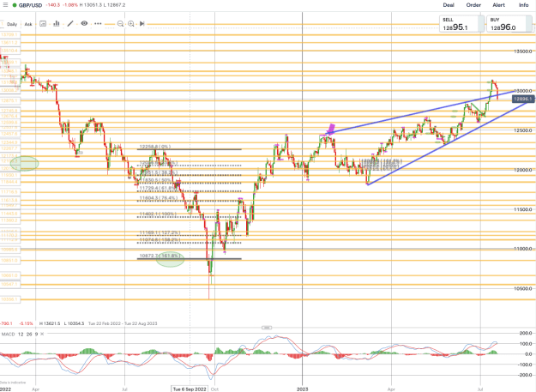The image size is (536, 392).
Task: Click the Fibonacci 12258.8 (0%) label
Action: coord(155,147)
